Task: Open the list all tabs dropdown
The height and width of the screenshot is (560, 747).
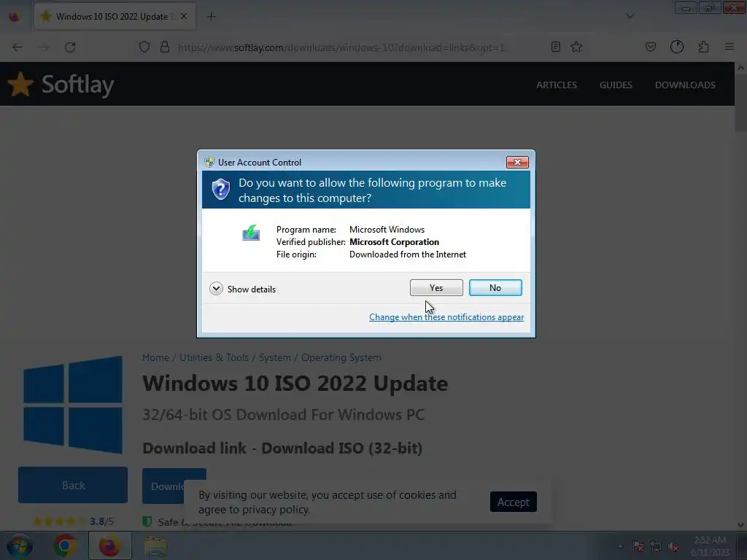Action: pyautogui.click(x=630, y=16)
